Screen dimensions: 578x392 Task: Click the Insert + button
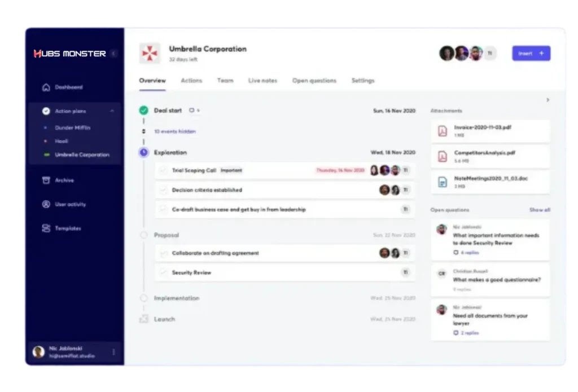point(531,54)
